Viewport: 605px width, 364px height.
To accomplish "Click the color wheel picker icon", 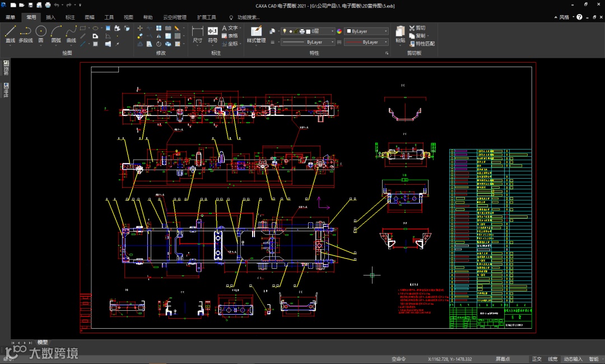I will (339, 31).
